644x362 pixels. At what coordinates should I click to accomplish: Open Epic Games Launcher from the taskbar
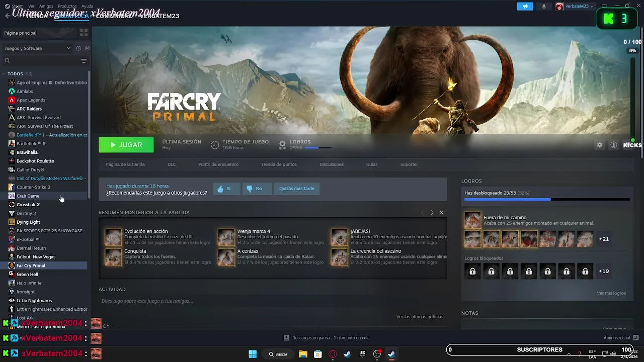click(362, 354)
